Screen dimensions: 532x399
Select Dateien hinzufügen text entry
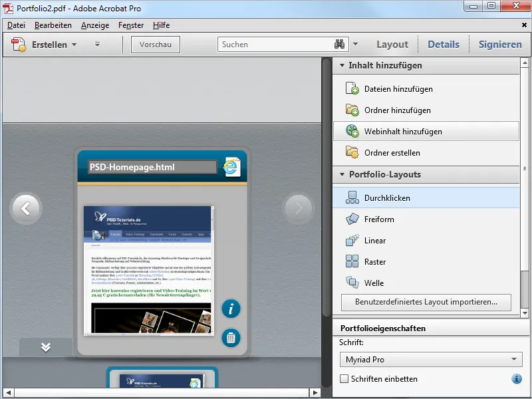(398, 89)
